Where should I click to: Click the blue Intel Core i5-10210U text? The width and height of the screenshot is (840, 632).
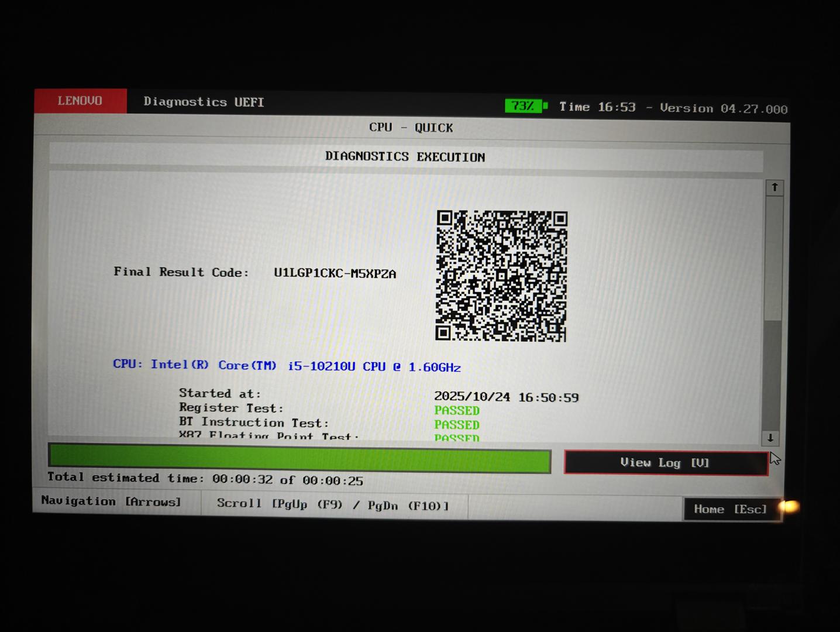tap(287, 366)
